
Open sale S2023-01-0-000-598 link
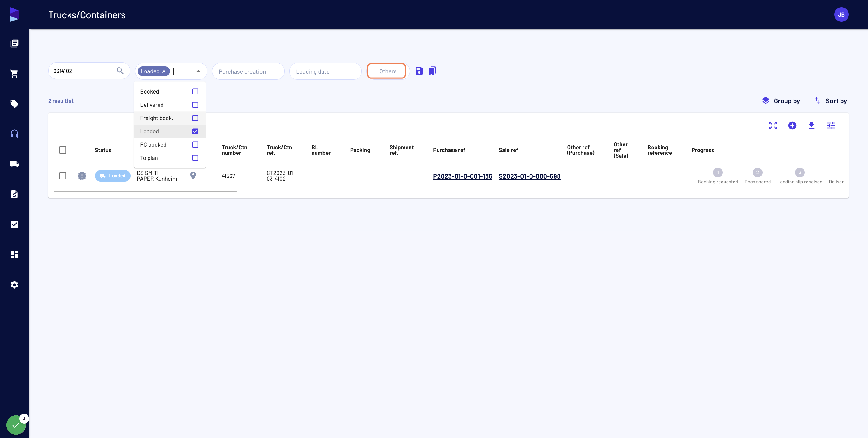point(529,176)
